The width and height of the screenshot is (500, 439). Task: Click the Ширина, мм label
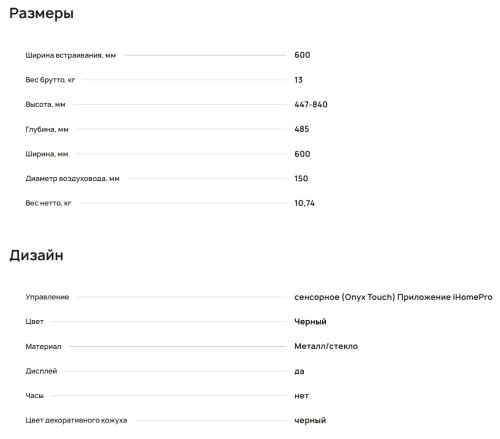47,154
